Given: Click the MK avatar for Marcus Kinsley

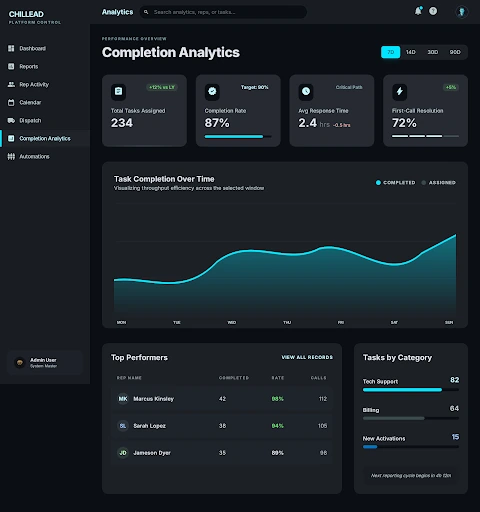Looking at the screenshot, I should [x=123, y=399].
